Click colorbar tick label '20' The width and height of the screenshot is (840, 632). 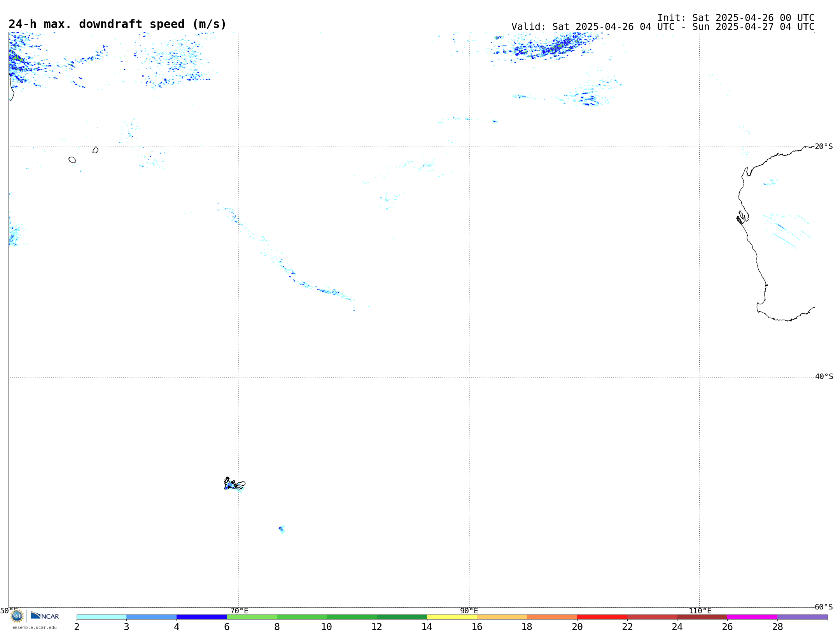(577, 627)
